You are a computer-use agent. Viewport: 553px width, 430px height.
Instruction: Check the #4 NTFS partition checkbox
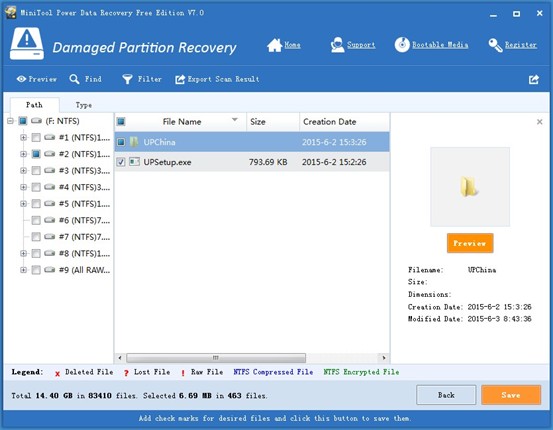click(36, 187)
